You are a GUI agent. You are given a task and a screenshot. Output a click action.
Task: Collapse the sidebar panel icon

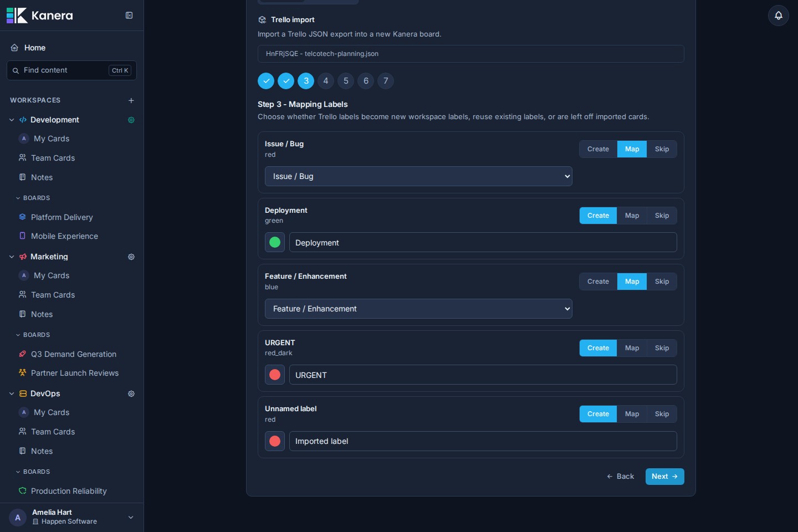[129, 16]
